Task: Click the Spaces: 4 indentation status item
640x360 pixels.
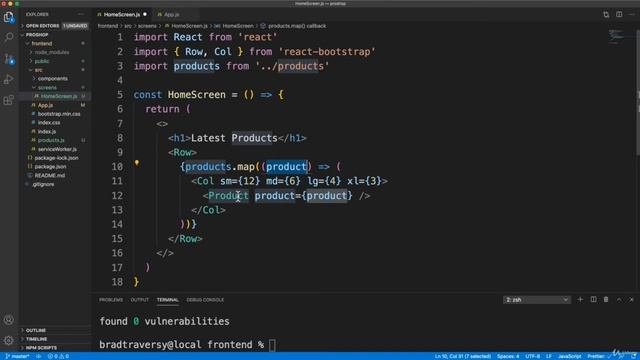Action: pos(508,356)
